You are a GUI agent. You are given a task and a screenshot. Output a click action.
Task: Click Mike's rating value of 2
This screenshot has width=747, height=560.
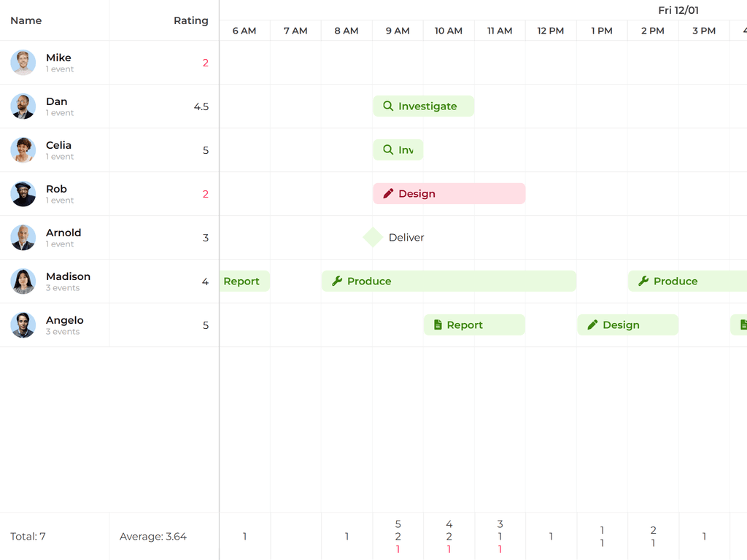tap(206, 63)
